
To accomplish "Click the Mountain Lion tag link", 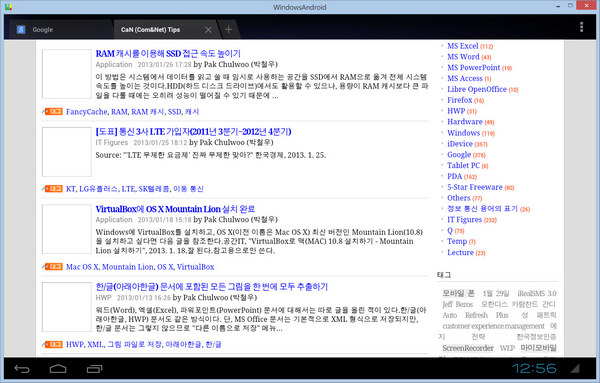I will pos(127,267).
